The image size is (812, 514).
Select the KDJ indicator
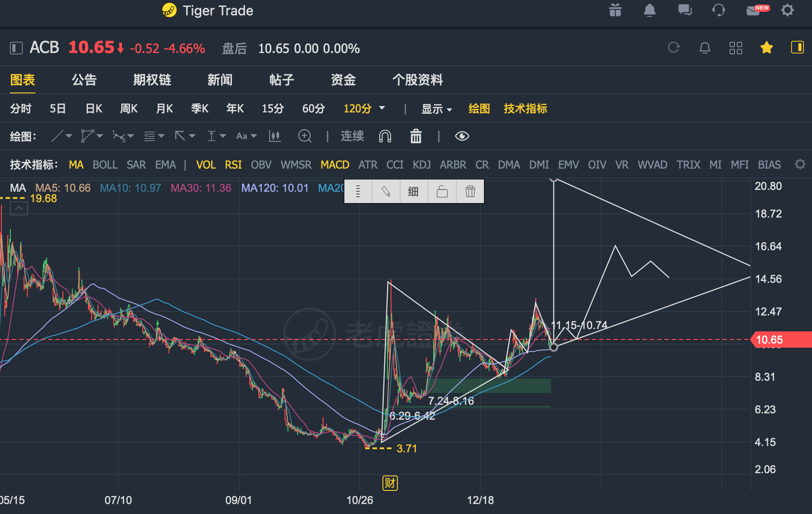point(421,165)
